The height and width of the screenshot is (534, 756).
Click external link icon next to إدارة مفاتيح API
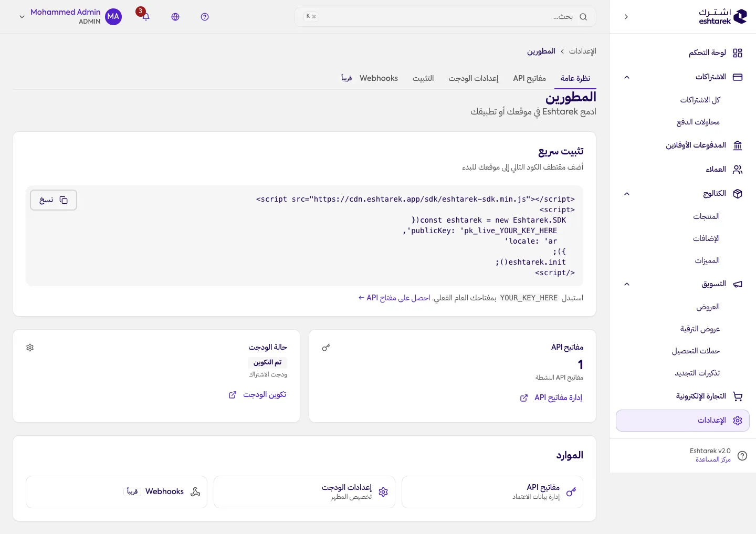524,398
